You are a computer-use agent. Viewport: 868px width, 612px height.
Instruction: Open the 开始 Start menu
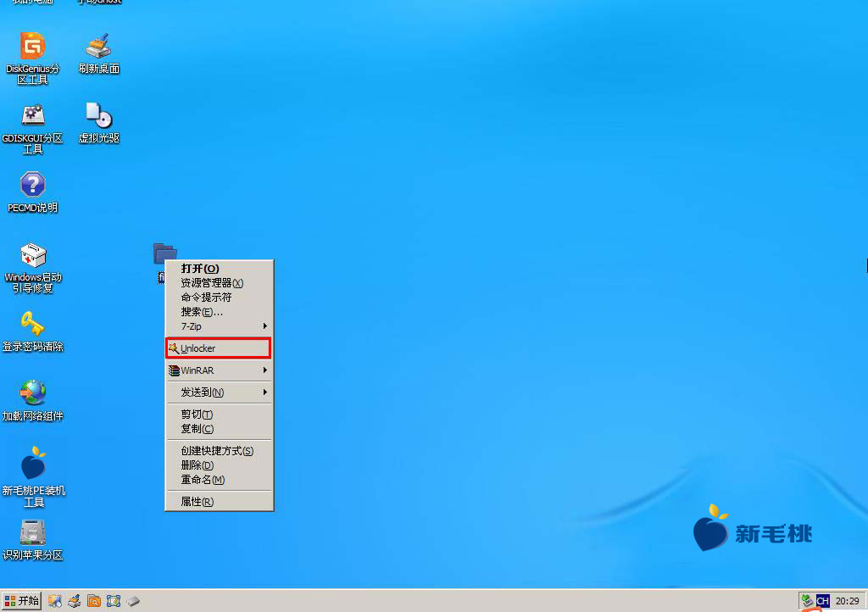coord(21,601)
